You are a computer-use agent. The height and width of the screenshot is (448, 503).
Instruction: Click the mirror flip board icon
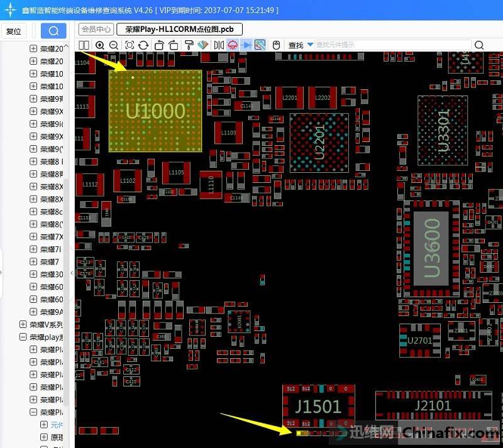coord(219,45)
